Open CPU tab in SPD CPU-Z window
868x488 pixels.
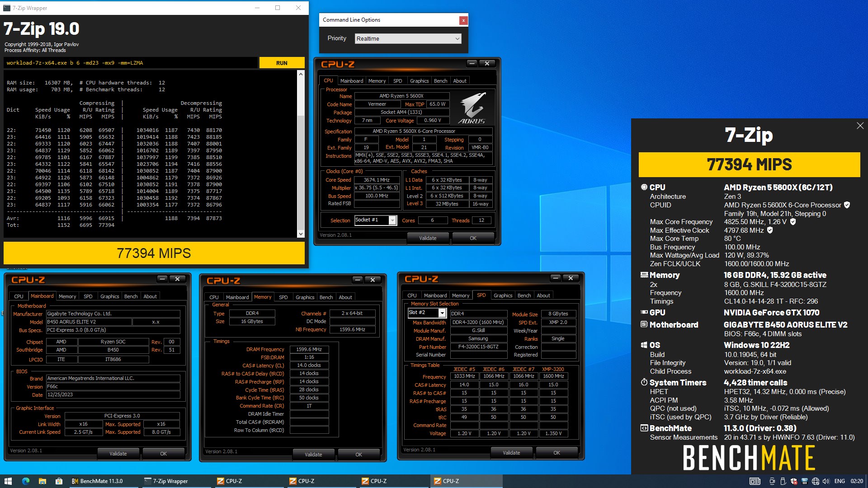coord(412,296)
